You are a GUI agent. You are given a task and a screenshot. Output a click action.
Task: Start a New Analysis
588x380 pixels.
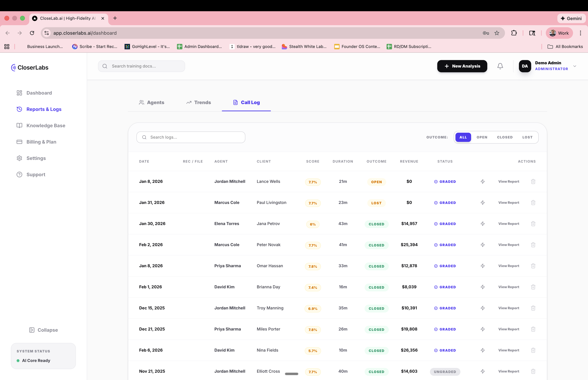(x=462, y=66)
